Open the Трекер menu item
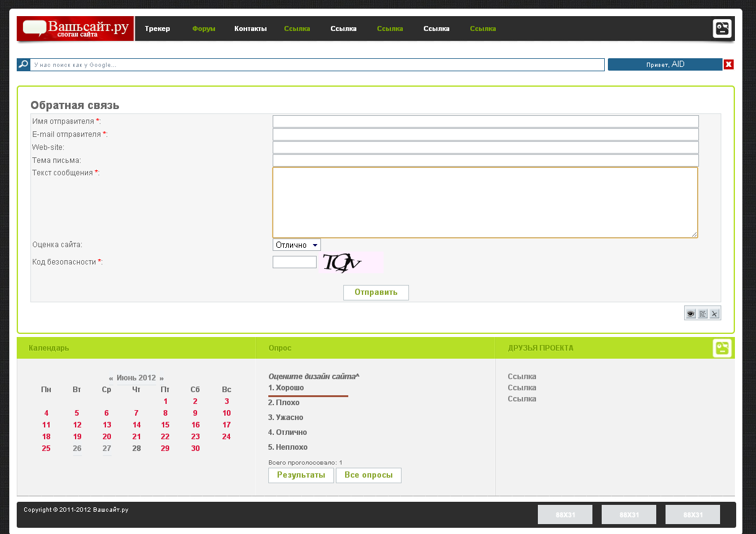Screen dimensions: 756x534 point(157,28)
